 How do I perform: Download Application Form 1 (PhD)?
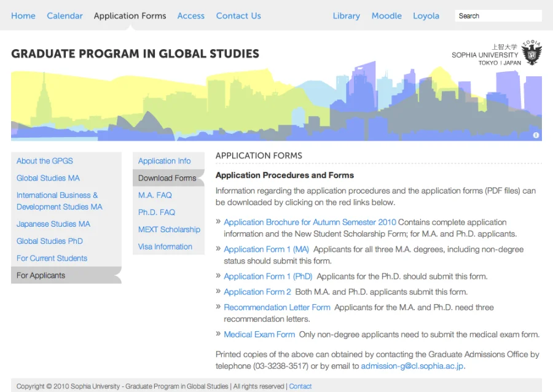[268, 276]
